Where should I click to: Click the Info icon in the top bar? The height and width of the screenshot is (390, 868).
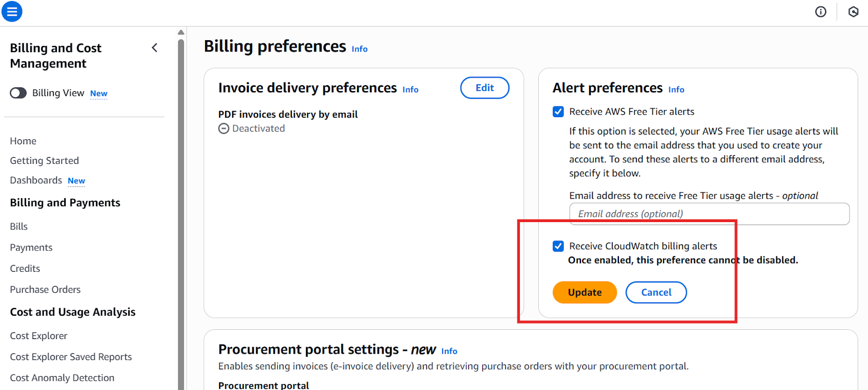pyautogui.click(x=821, y=11)
